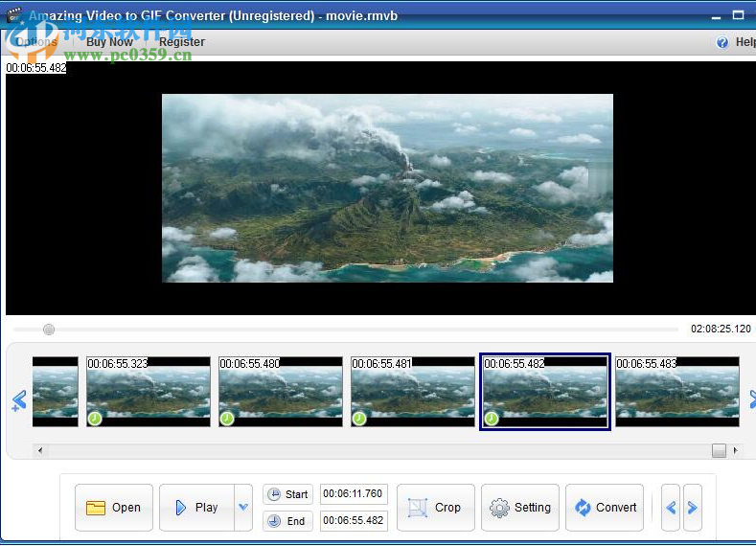Viewport: 756px width, 546px height.
Task: Step to previous frame with left arrow button
Action: click(x=671, y=508)
